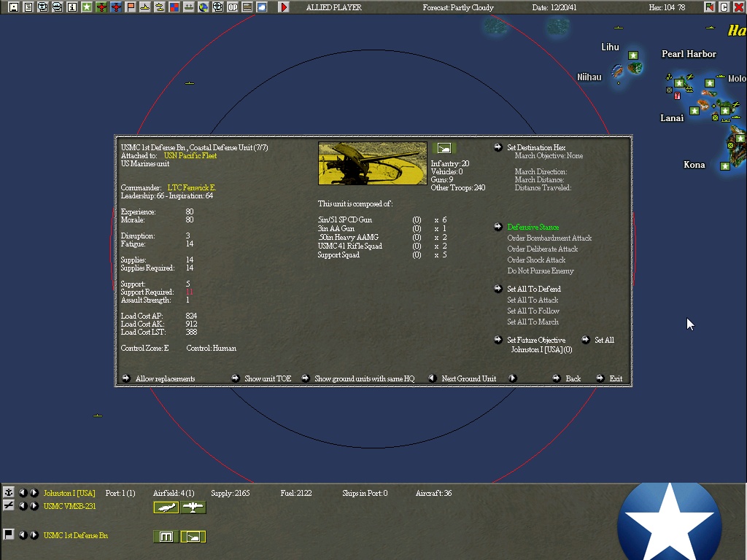Click the C icon at top right
The width and height of the screenshot is (747, 560).
pos(724,7)
